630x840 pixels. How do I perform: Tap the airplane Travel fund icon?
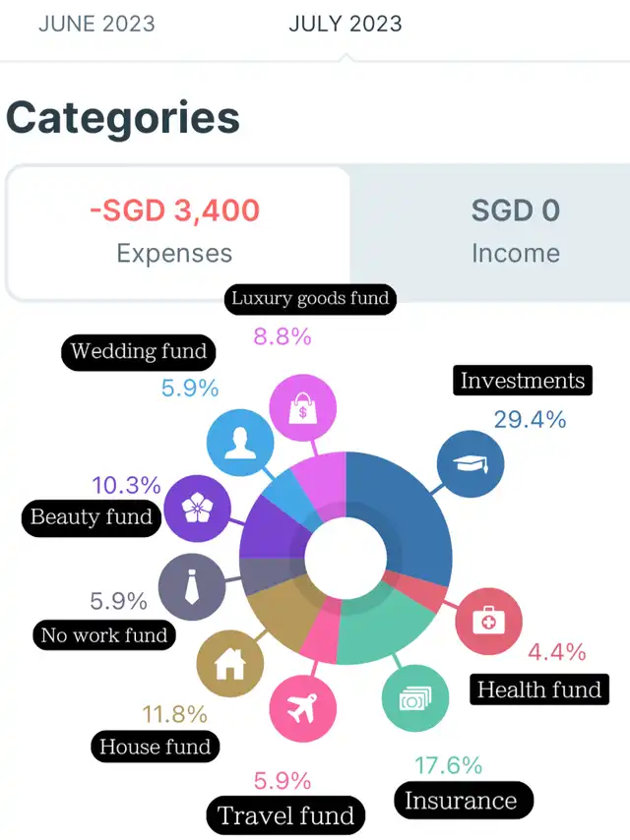[x=302, y=708]
